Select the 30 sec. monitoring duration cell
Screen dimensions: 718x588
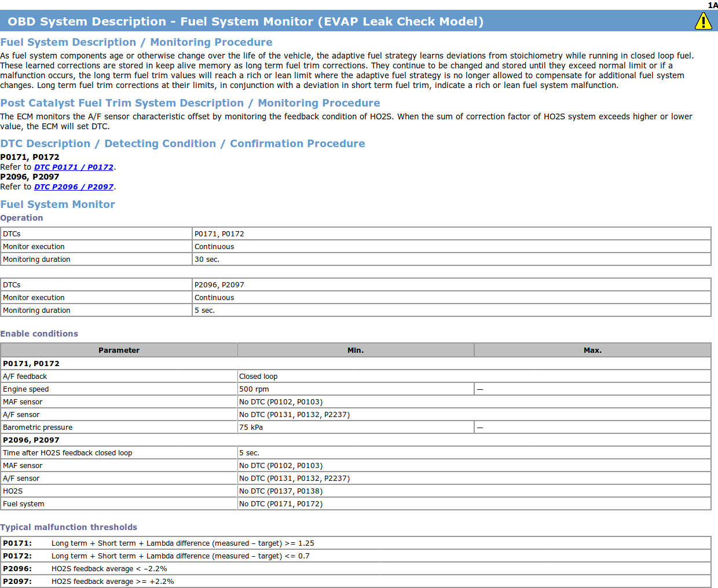[207, 260]
